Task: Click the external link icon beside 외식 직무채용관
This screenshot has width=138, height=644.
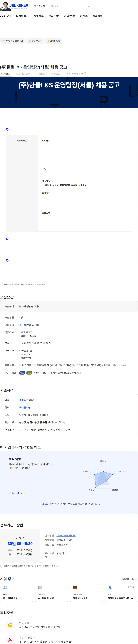Action: [x=85, y=74]
